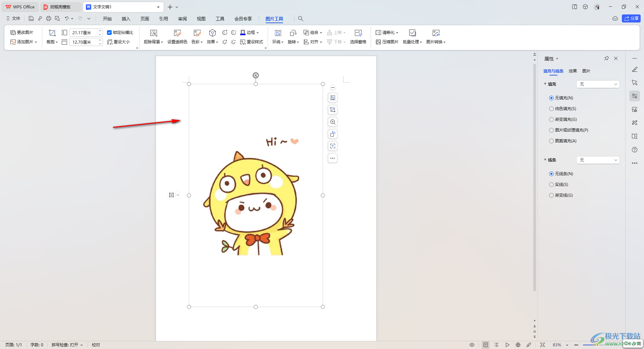Click reset size (重设大小) button
Viewport: 644px width, 349px height.
(x=118, y=42)
